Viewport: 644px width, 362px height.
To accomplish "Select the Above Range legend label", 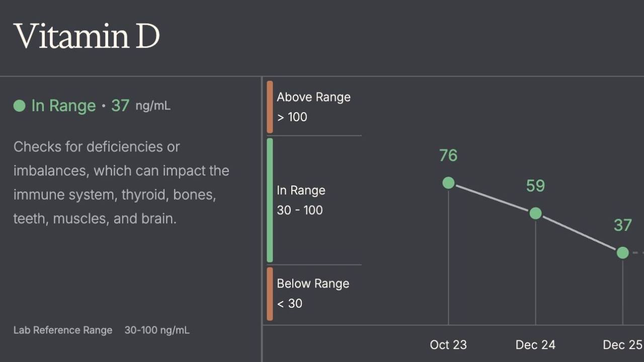I will pos(313,97).
